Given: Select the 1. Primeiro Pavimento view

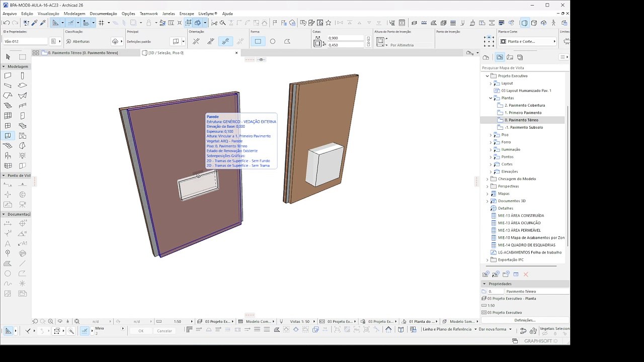Looking at the screenshot, I should (x=523, y=113).
